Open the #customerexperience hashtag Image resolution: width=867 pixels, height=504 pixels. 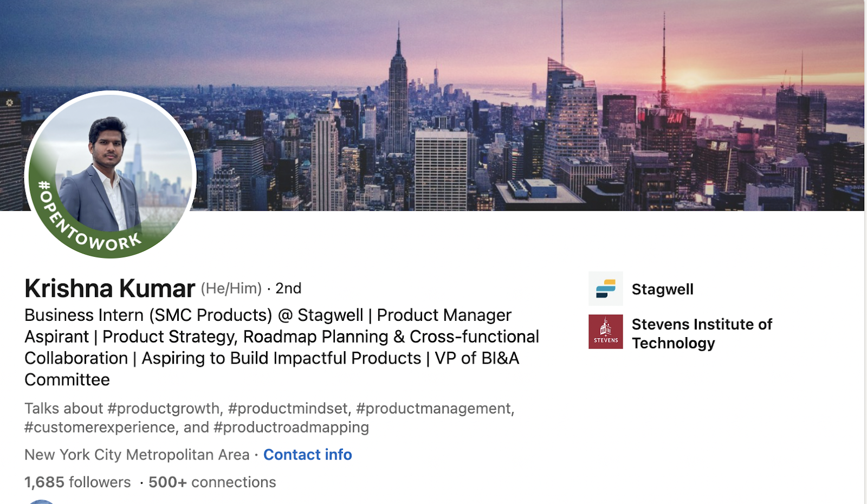click(100, 428)
